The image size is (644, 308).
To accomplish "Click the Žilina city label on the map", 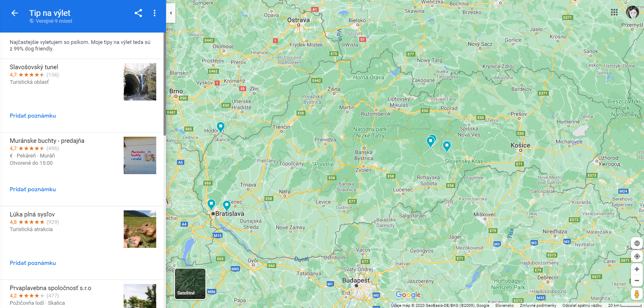I will 334,89.
